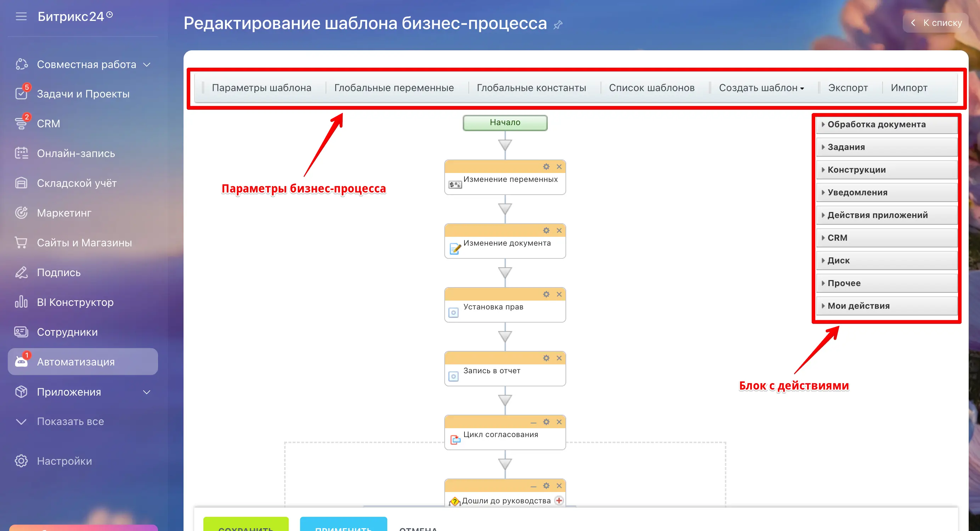Click the red plus icon on "Дошли до руководства"

(x=559, y=501)
